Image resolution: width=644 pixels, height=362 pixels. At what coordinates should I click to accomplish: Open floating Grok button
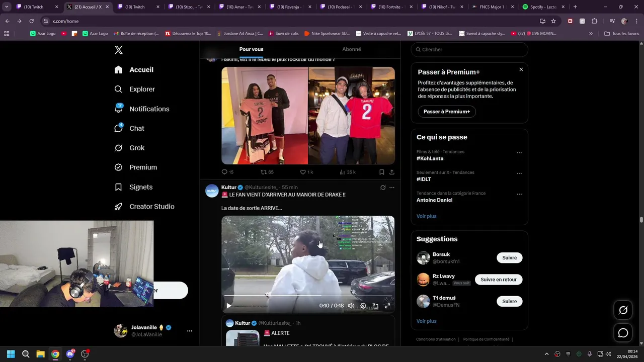pos(623,310)
